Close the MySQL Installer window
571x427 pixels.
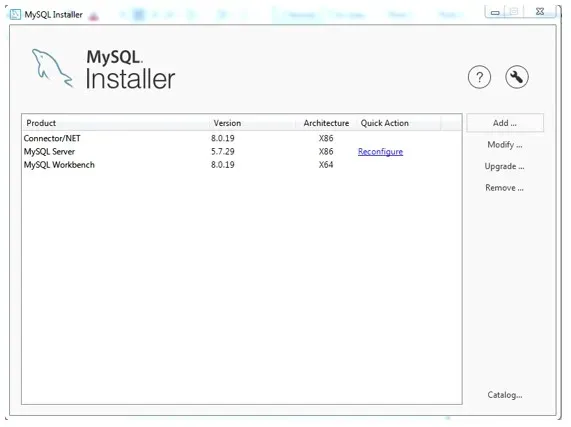(540, 12)
